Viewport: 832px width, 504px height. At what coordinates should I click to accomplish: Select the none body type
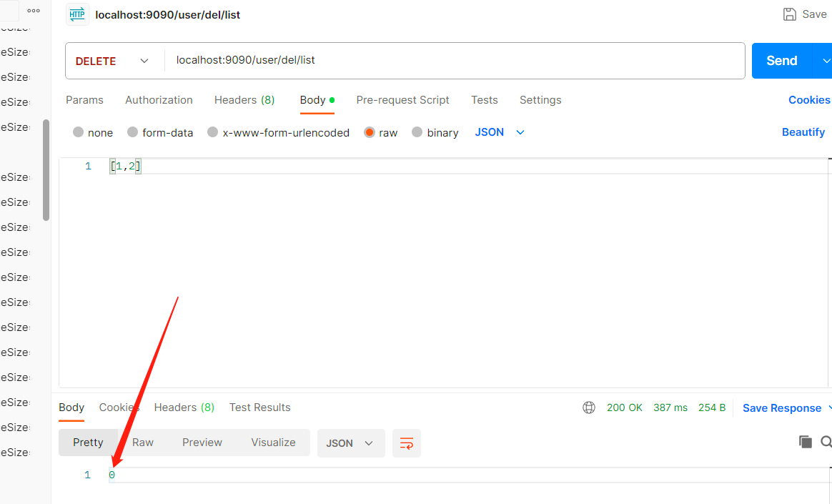coord(93,132)
